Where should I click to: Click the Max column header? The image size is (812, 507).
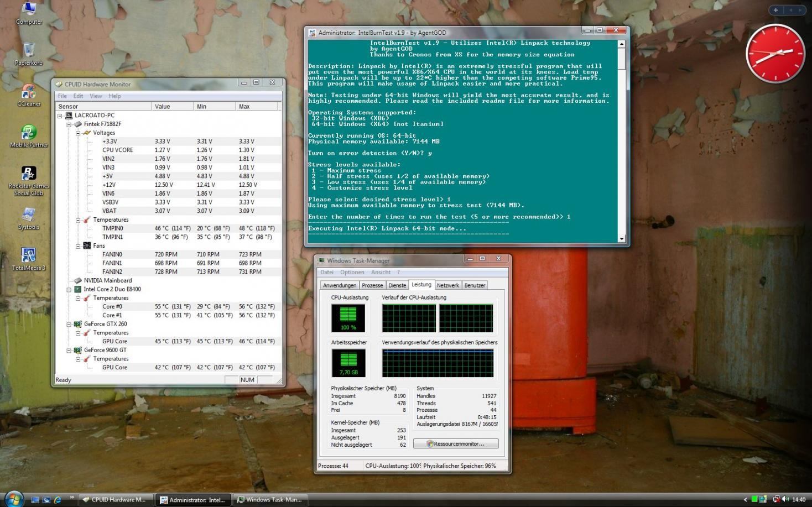(x=257, y=106)
